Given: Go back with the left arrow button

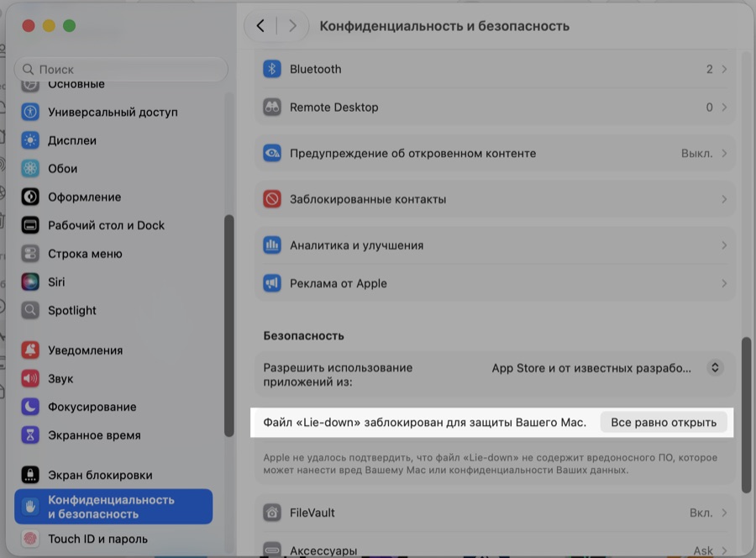Looking at the screenshot, I should click(260, 25).
